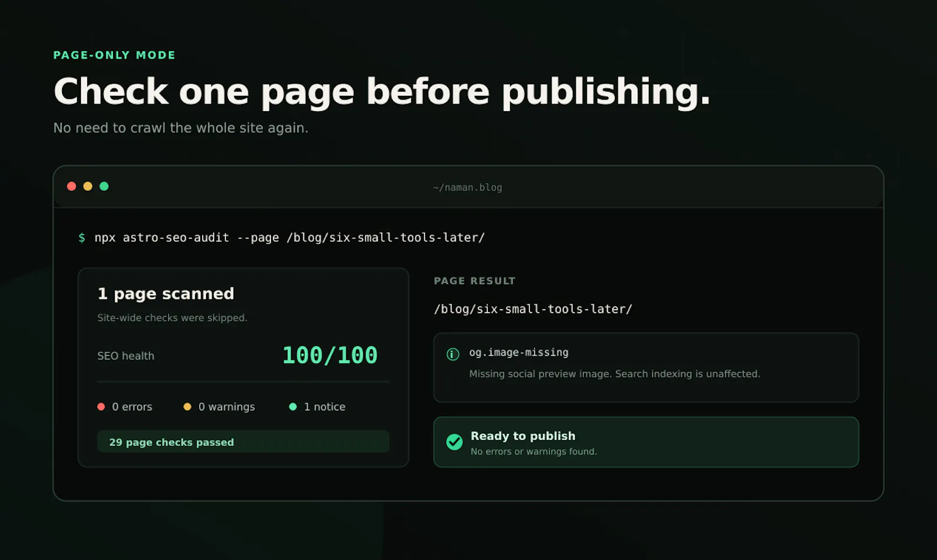Click the info icon beside og.image-missing
This screenshot has width=937, height=560.
point(453,354)
